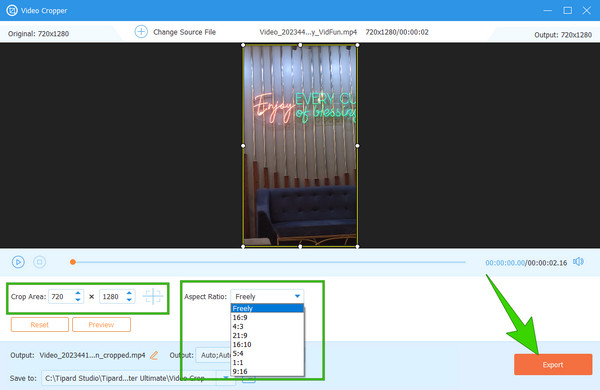Screen dimensions: 600x390
Task: Click output name Video_2023441...n_cropped.mp4
Action: [92, 355]
